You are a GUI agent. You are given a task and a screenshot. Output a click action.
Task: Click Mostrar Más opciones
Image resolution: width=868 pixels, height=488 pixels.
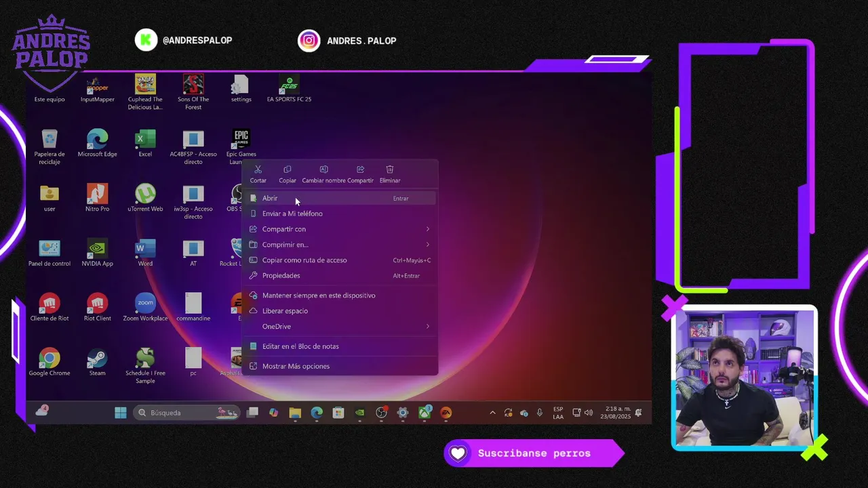point(340,366)
